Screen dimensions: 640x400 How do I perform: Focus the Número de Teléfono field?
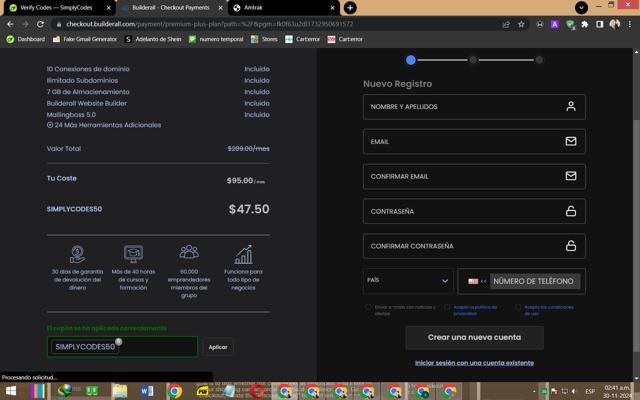coord(535,281)
